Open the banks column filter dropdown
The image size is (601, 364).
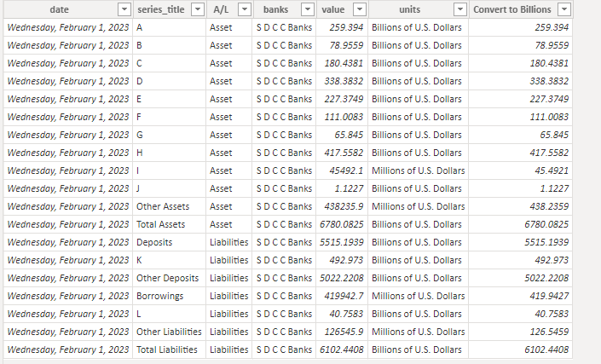(308, 9)
